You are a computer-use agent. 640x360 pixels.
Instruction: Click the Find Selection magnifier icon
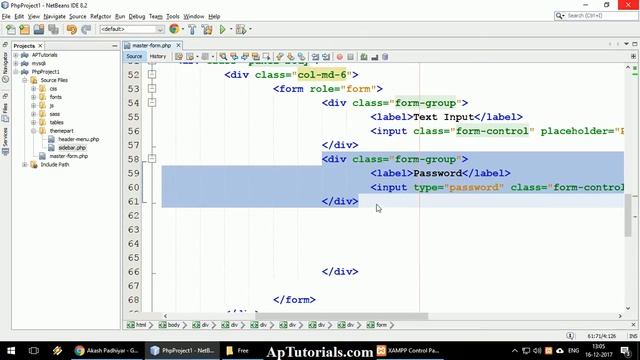223,57
